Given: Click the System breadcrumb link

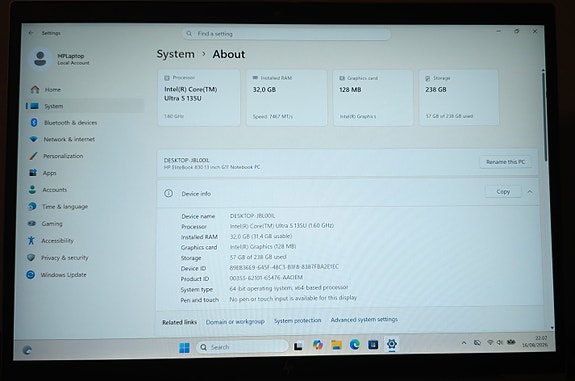Looking at the screenshot, I should [x=176, y=54].
